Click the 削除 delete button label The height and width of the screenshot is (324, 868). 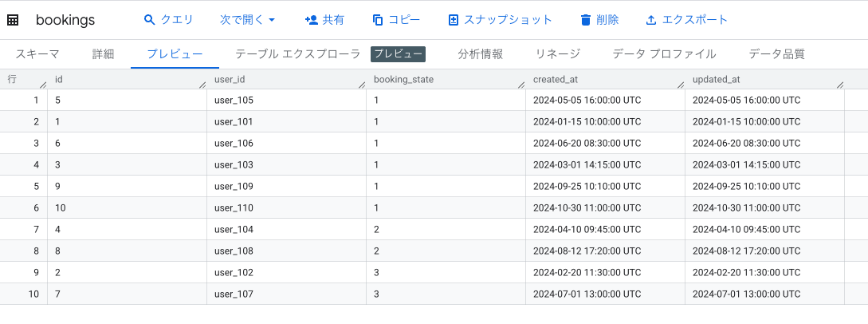(x=608, y=20)
